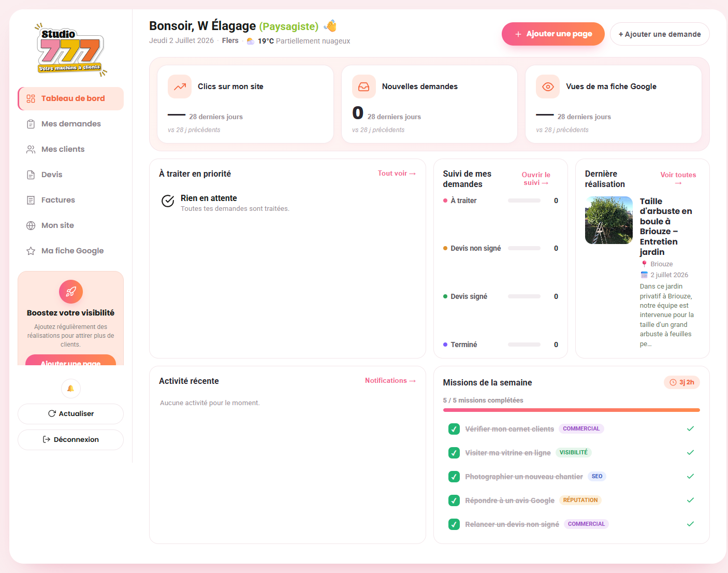728x573 pixels.
Task: Uncheck Visiter ma vitrine en ligne mission
Action: (454, 453)
